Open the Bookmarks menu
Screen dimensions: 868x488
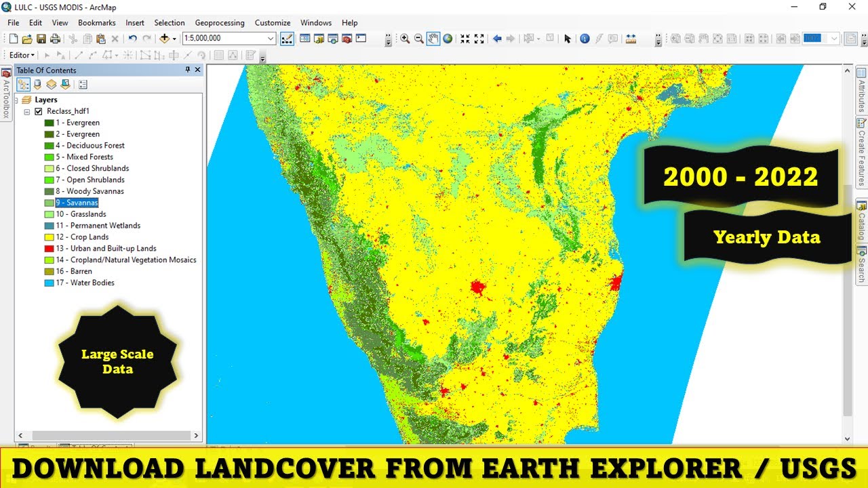point(96,22)
